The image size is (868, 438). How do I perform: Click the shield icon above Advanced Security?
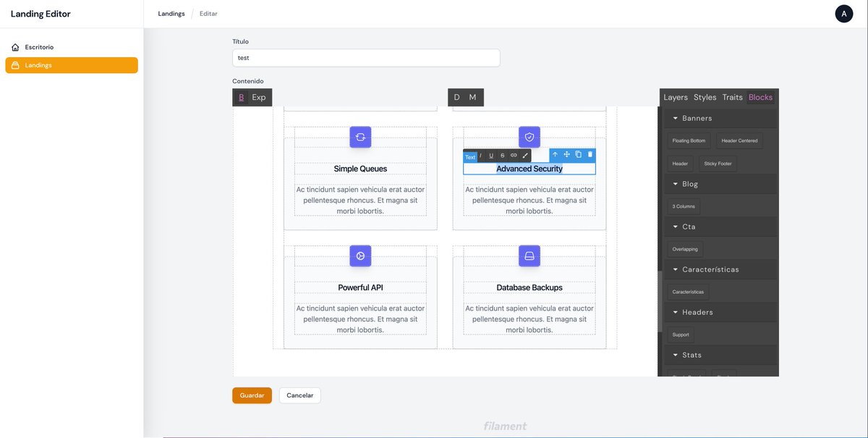click(529, 137)
